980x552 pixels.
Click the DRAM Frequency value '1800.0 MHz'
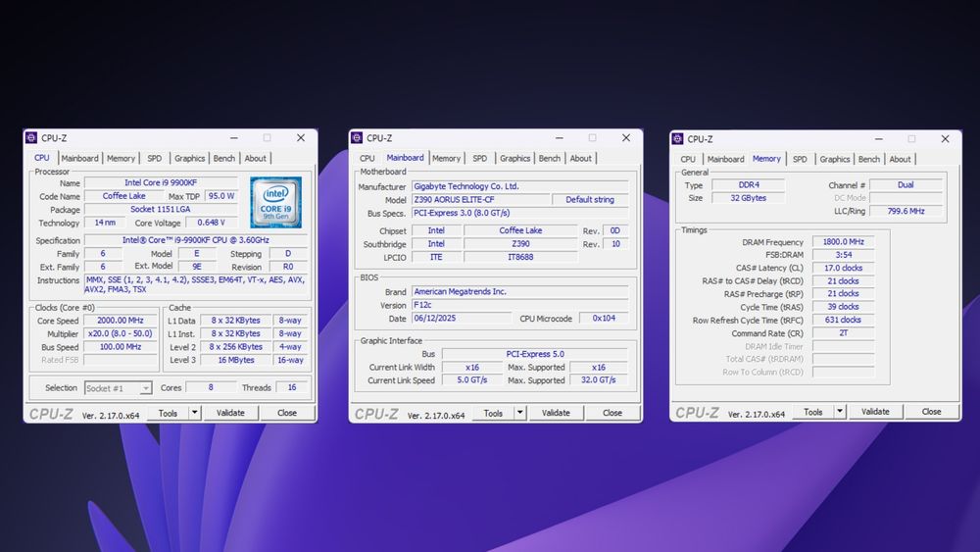(843, 241)
